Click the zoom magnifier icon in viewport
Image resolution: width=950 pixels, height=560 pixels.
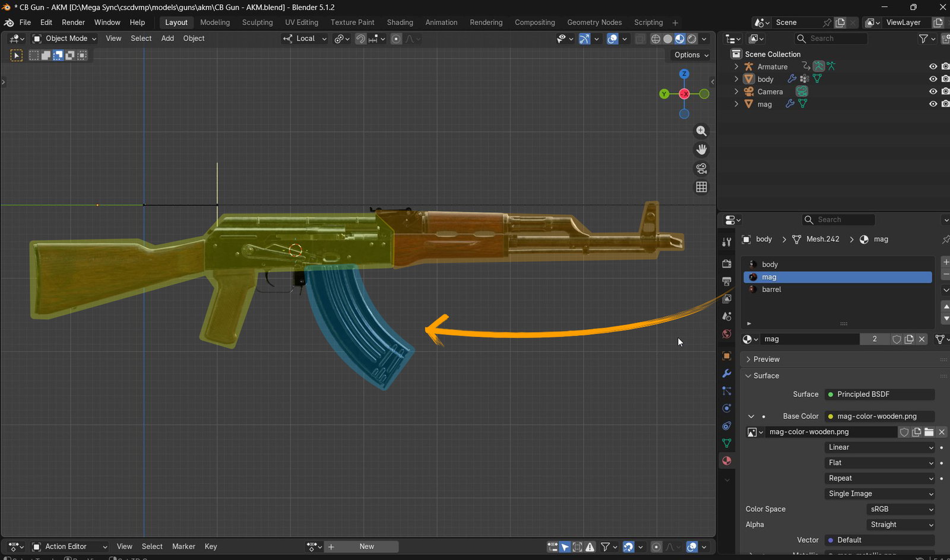[x=701, y=131]
